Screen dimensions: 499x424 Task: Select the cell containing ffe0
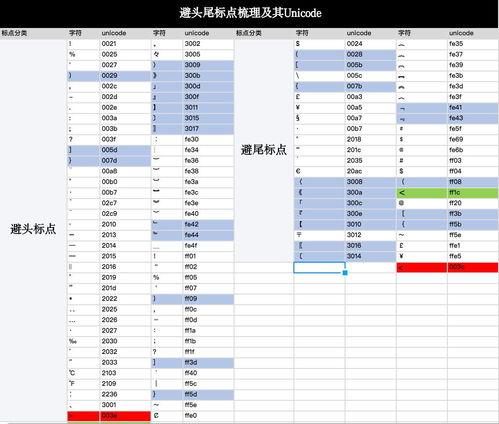tap(208, 416)
